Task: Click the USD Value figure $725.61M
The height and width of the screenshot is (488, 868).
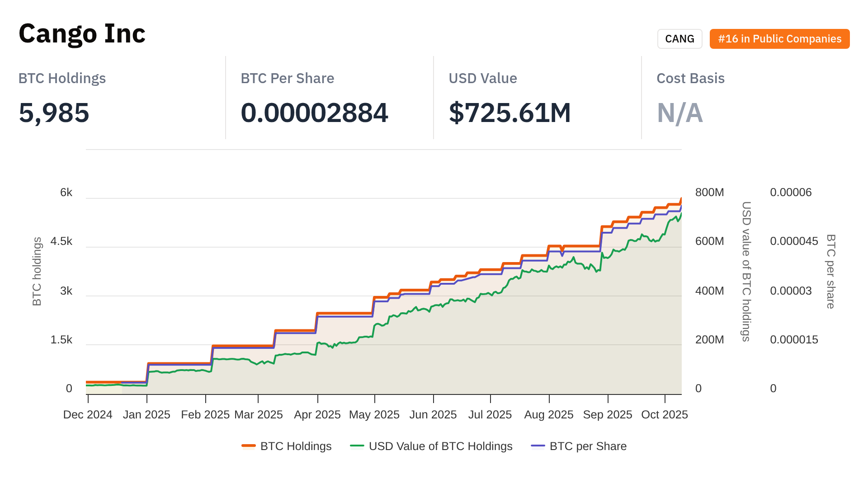Action: [509, 113]
